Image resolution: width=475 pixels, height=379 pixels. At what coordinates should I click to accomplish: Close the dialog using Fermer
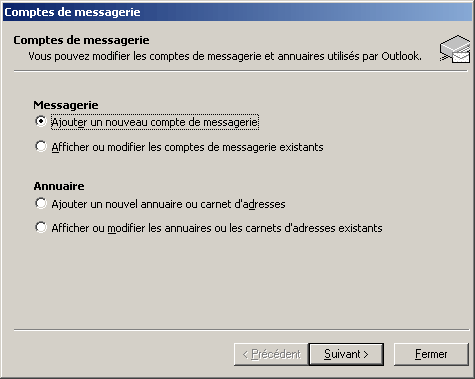[431, 354]
